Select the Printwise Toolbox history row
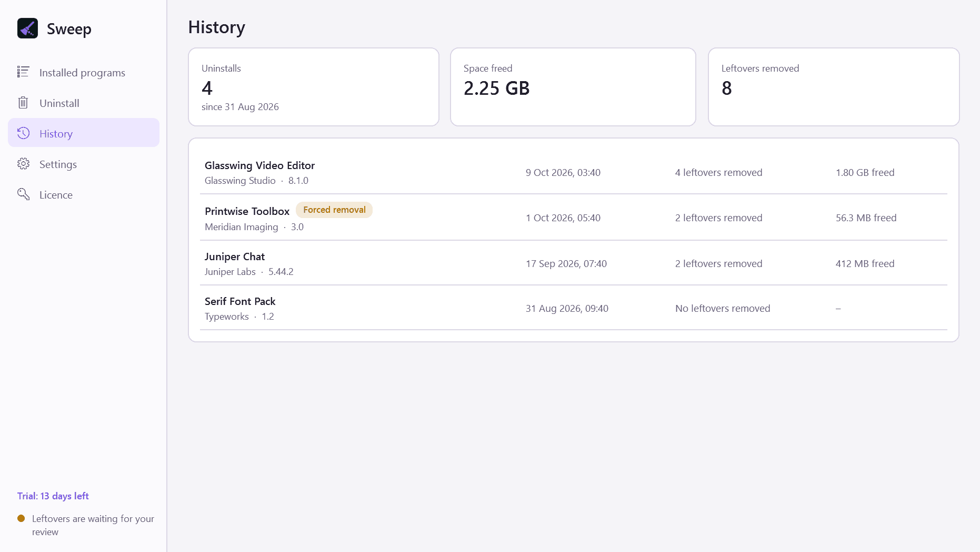The height and width of the screenshot is (552, 980). [x=574, y=218]
